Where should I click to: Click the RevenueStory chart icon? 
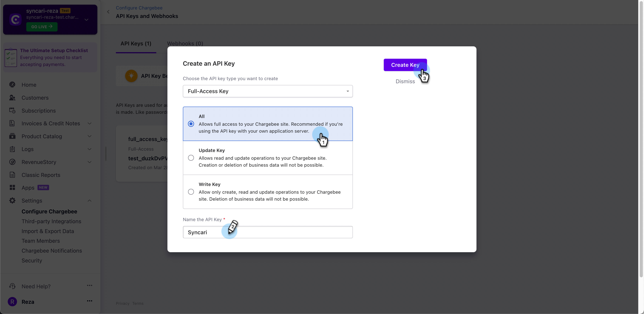tap(12, 162)
